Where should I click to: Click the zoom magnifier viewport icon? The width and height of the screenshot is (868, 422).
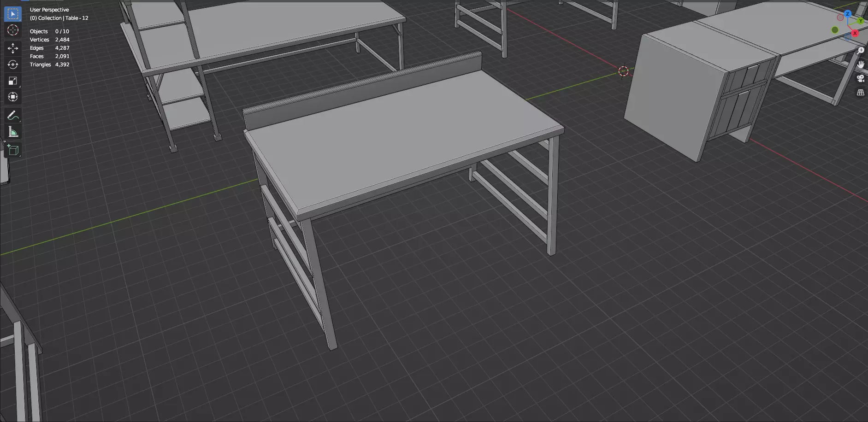point(861,51)
